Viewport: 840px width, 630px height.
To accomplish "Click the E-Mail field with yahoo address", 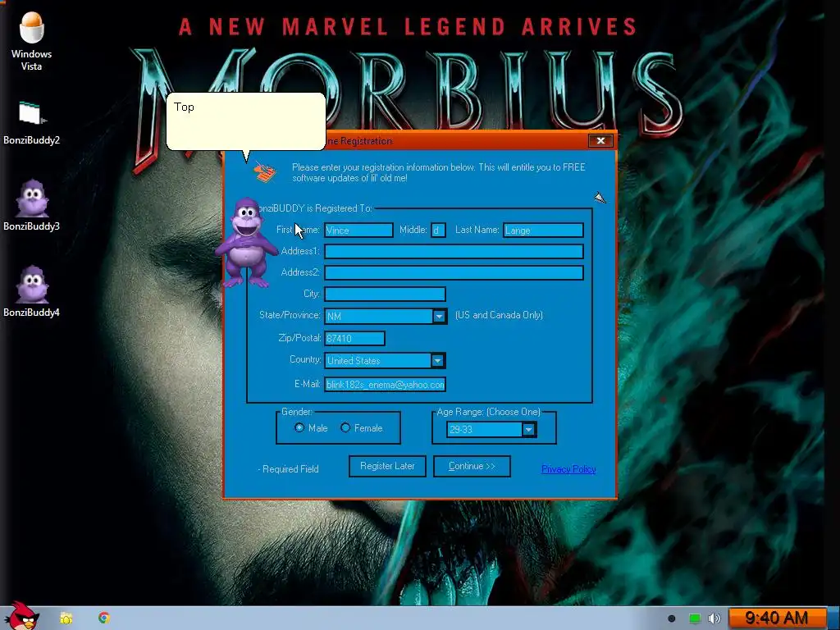I will click(385, 385).
